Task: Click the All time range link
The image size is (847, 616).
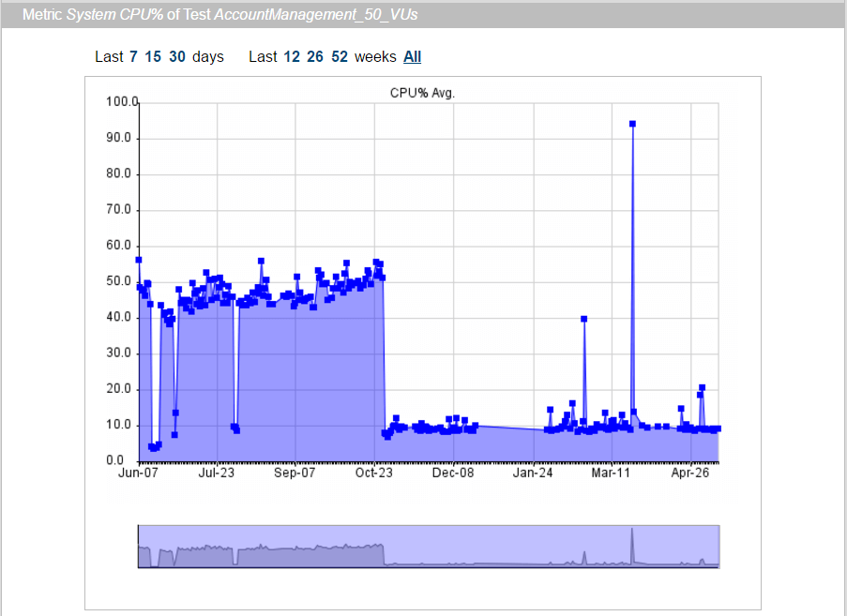Action: tap(412, 56)
